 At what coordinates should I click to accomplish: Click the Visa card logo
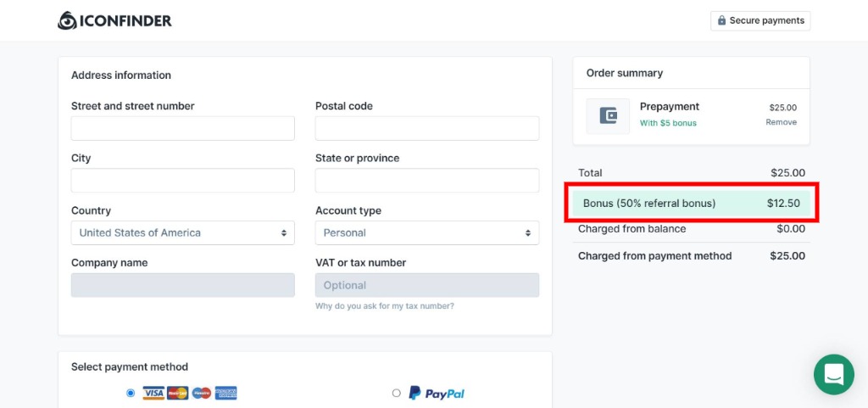coord(153,393)
